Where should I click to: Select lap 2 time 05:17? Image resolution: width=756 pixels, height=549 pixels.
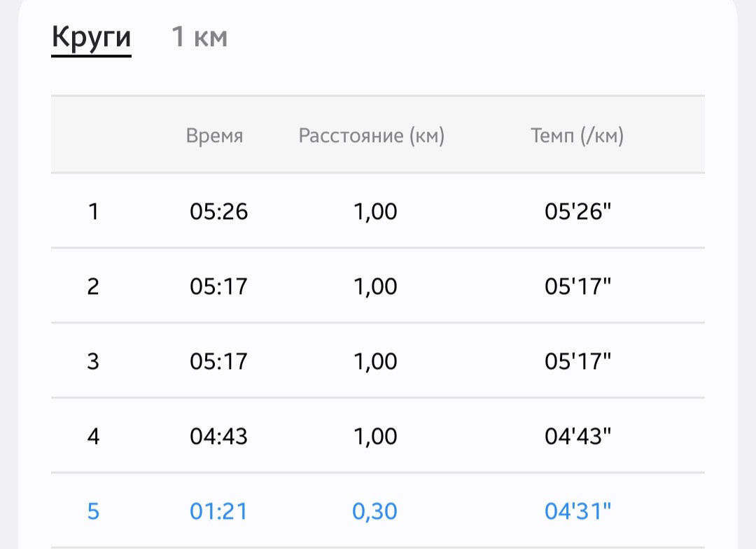[218, 286]
